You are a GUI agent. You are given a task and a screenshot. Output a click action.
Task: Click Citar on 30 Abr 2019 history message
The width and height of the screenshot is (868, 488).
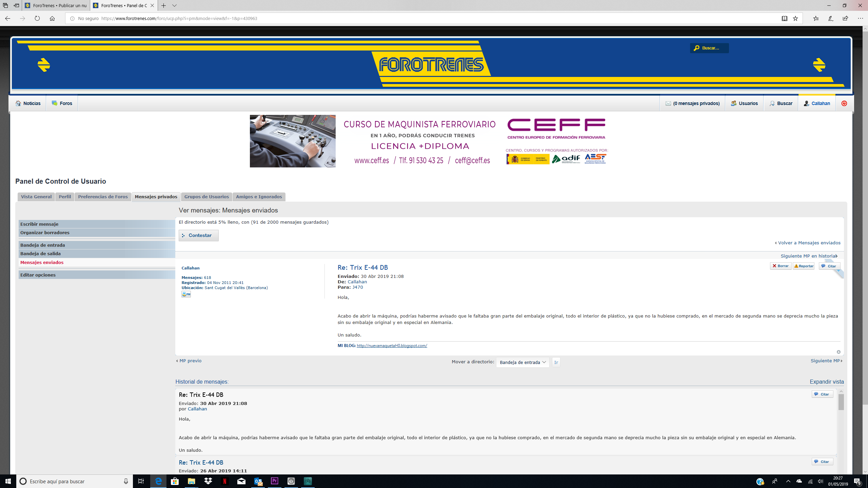click(x=822, y=394)
